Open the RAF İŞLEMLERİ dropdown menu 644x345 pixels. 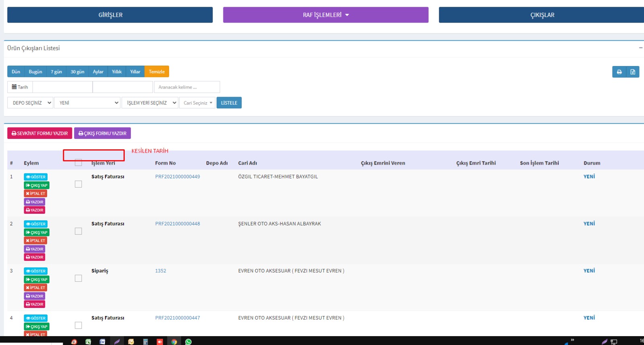pos(326,15)
